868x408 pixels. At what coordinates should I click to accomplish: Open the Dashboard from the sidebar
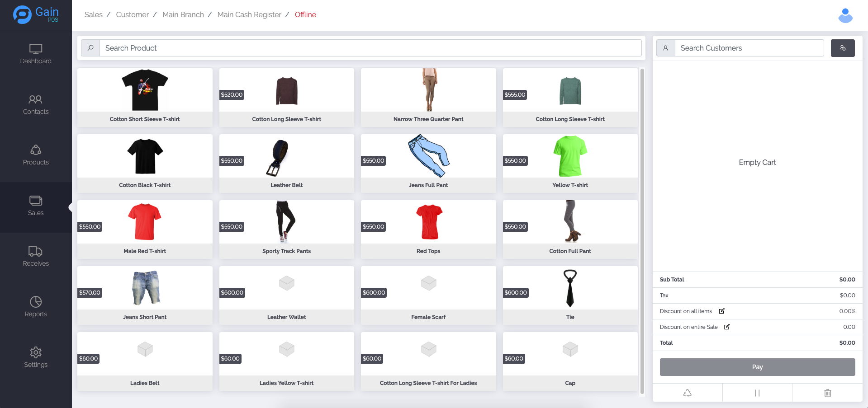click(x=36, y=54)
